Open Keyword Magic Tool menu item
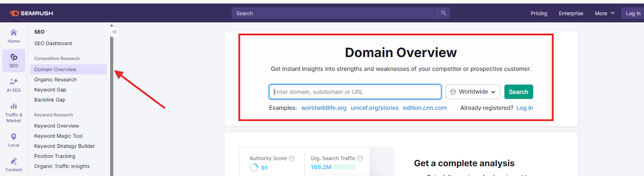Viewport: 644px width, 176px height. (x=58, y=136)
